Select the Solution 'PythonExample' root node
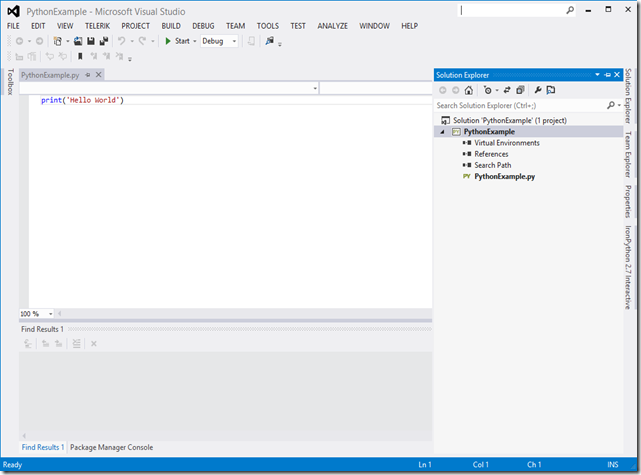 510,121
